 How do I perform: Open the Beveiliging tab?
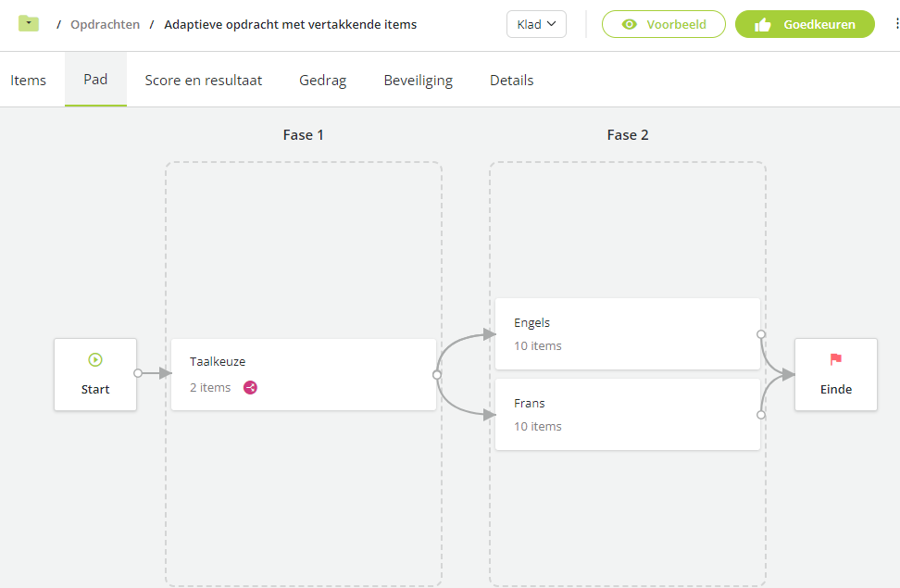pyautogui.click(x=418, y=80)
